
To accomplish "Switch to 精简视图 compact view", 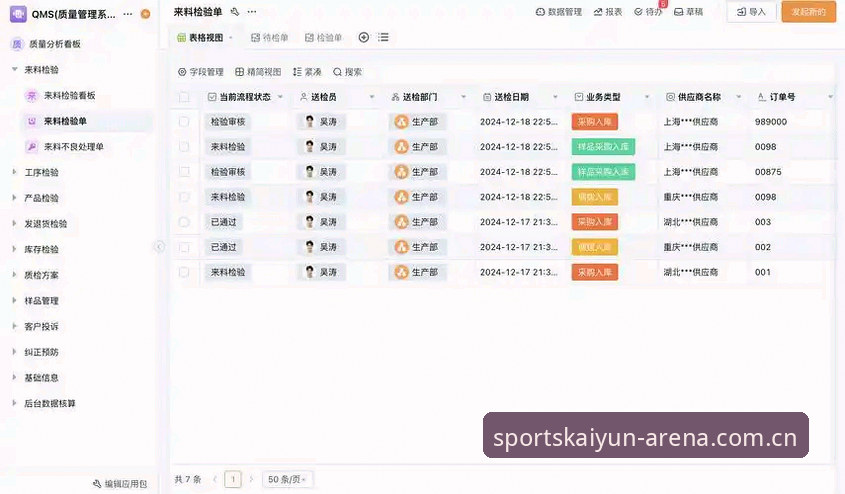I will (x=258, y=72).
